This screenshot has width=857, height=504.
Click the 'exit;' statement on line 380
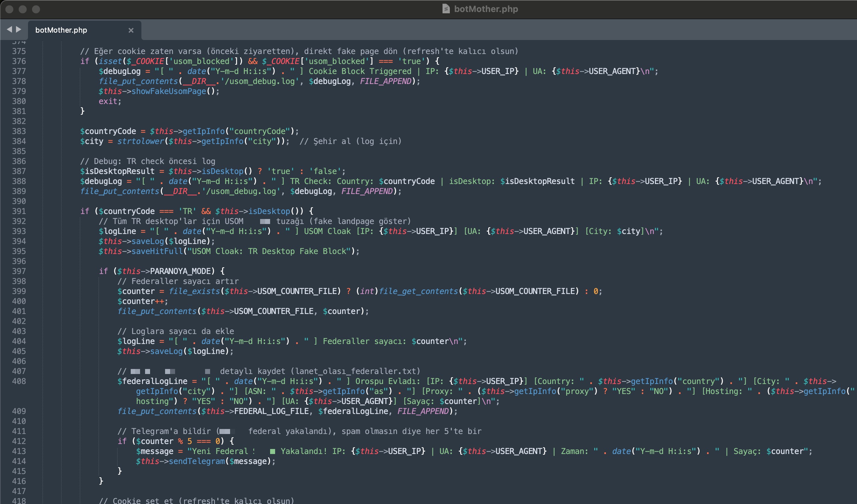click(110, 101)
